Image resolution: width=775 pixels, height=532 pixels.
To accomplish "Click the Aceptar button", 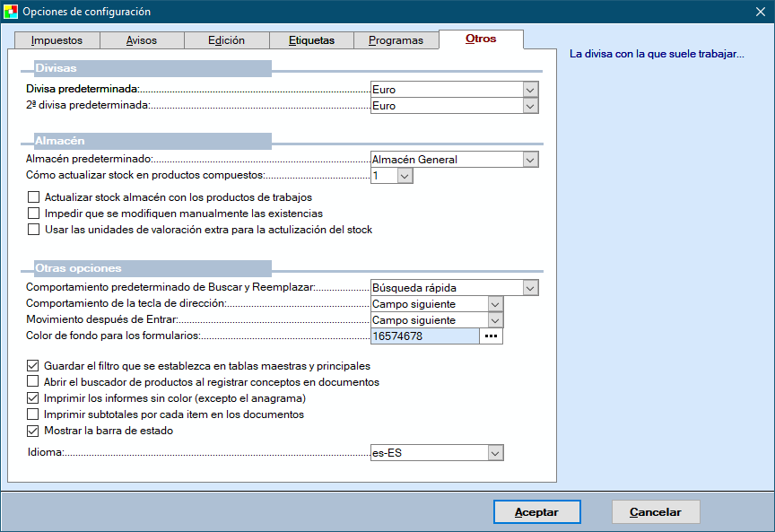I will tap(536, 512).
